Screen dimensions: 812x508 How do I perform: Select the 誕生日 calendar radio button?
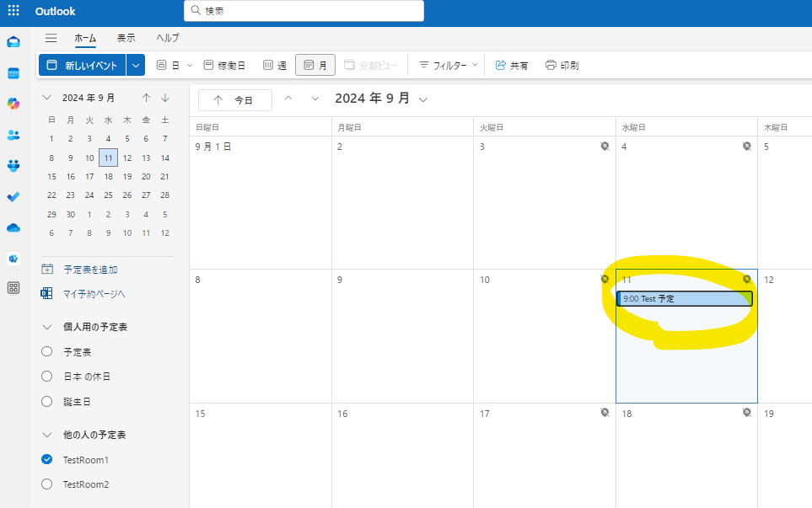tap(46, 402)
